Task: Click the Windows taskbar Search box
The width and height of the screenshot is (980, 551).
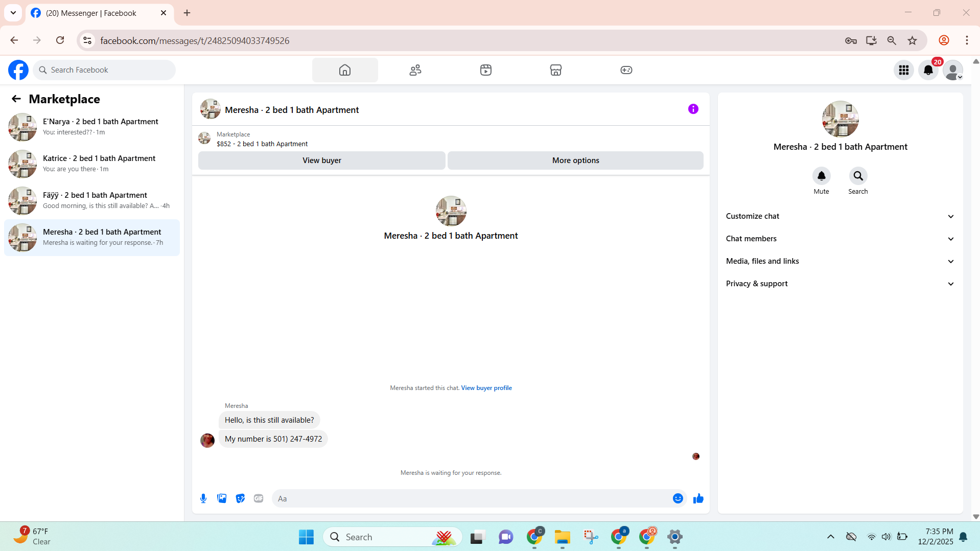Action: (392, 537)
